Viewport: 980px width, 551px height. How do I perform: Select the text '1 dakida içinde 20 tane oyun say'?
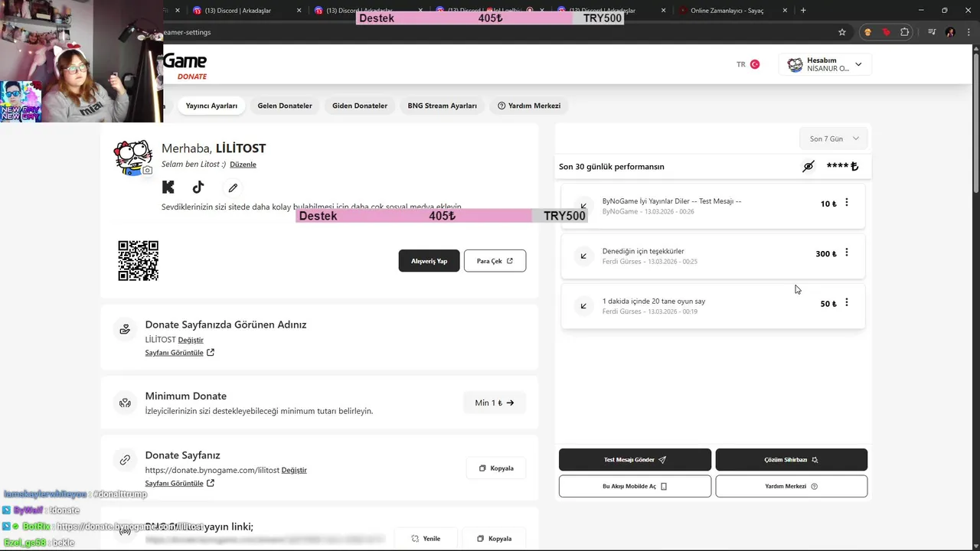[x=654, y=301]
